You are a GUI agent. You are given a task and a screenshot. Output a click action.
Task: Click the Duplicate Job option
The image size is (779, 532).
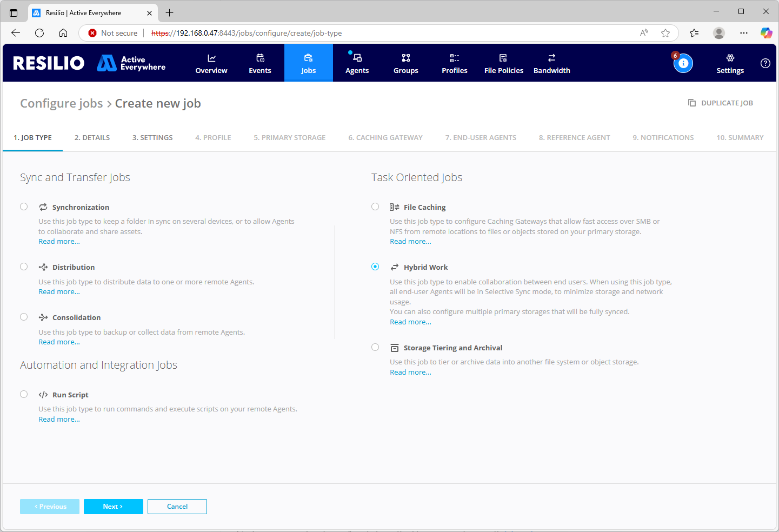click(x=720, y=103)
